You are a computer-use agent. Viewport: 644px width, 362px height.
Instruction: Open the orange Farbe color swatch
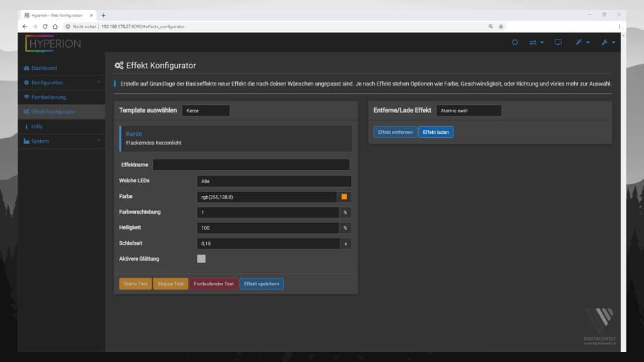click(345, 196)
